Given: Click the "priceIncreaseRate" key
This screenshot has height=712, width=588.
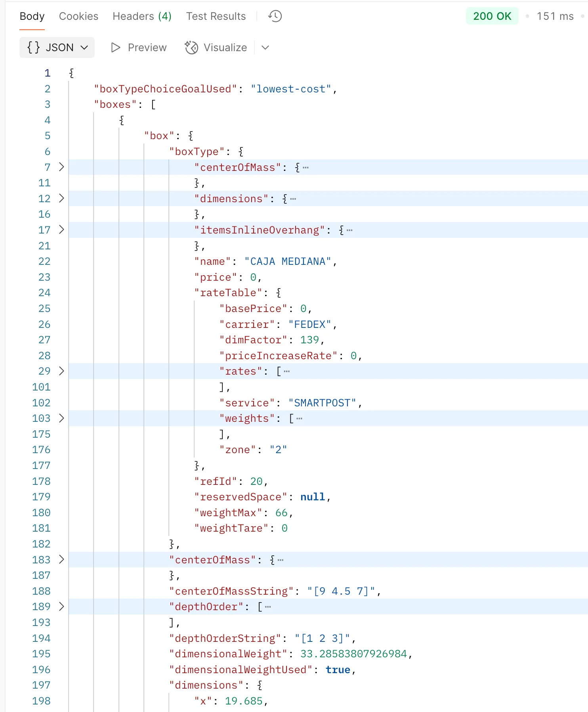Looking at the screenshot, I should [279, 356].
